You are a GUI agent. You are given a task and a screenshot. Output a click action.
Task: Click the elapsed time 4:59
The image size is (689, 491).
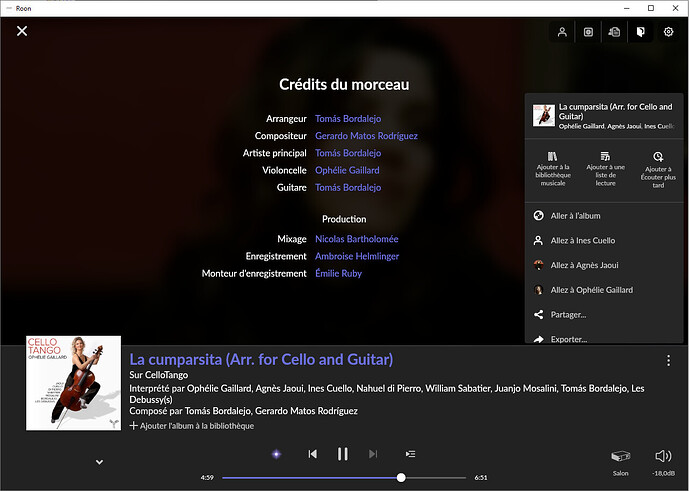(207, 477)
